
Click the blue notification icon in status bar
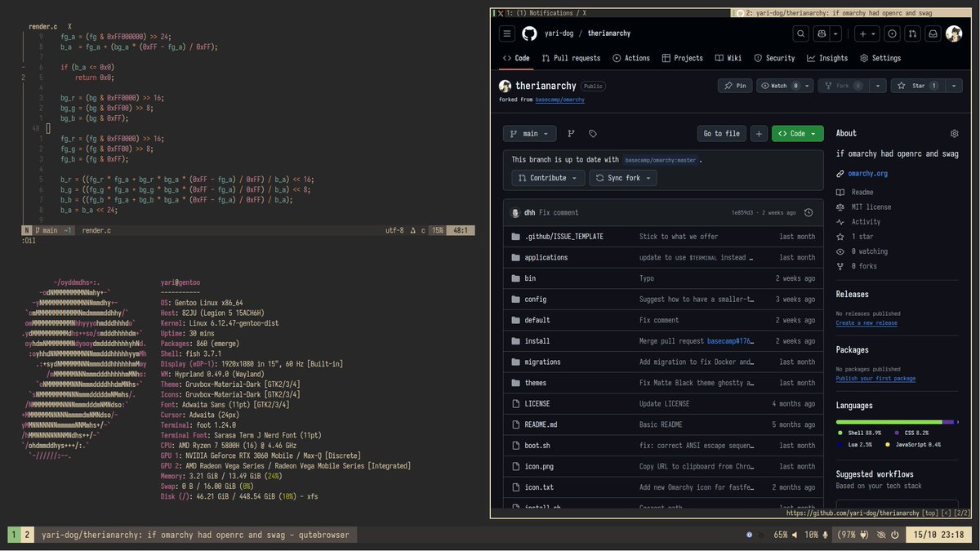pos(749,535)
